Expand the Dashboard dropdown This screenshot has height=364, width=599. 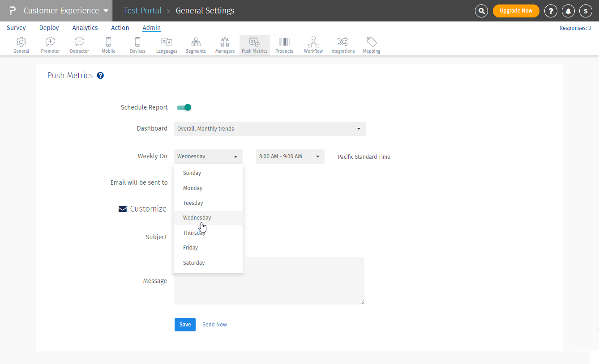(270, 129)
